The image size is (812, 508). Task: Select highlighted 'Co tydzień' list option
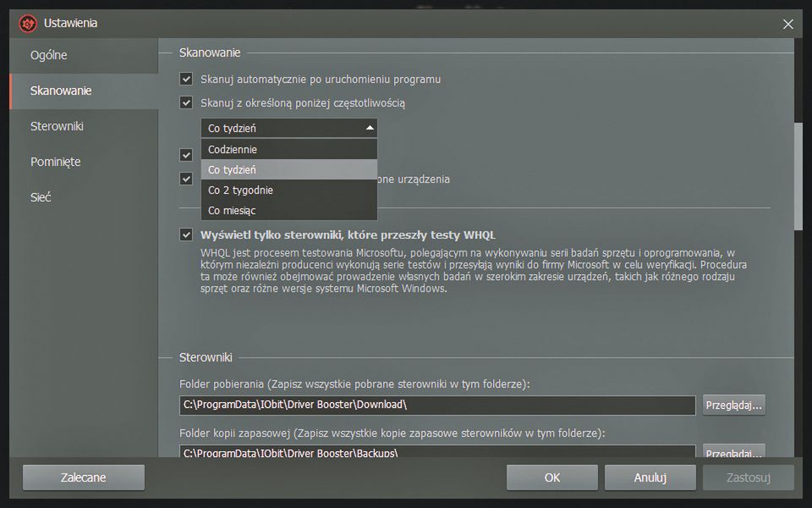[289, 169]
